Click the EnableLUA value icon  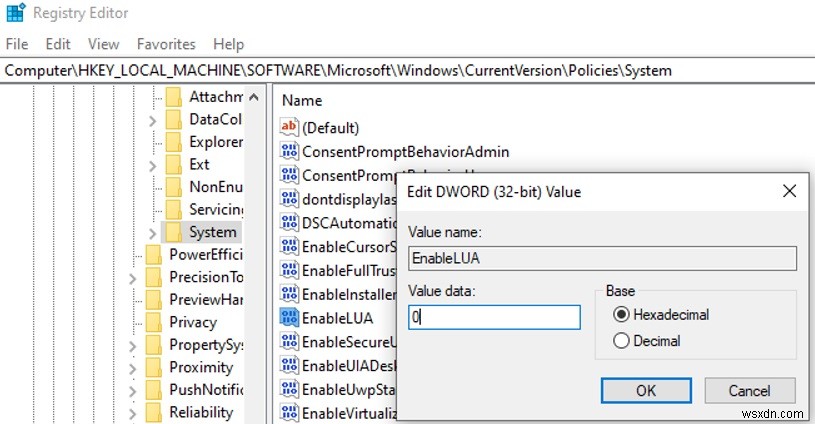coord(290,318)
